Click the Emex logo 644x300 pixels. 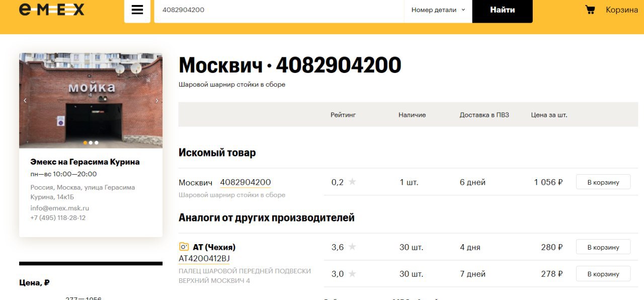click(52, 10)
